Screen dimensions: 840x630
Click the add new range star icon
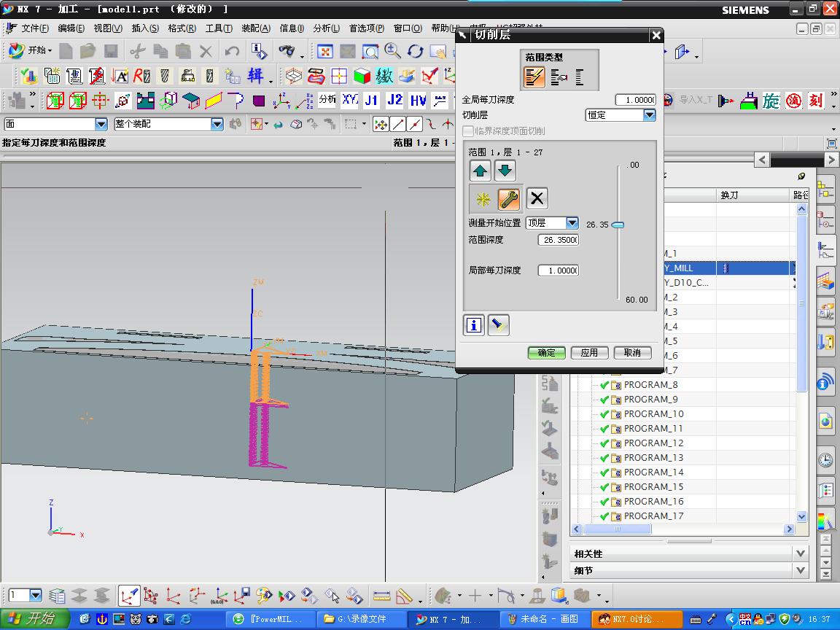(x=482, y=198)
